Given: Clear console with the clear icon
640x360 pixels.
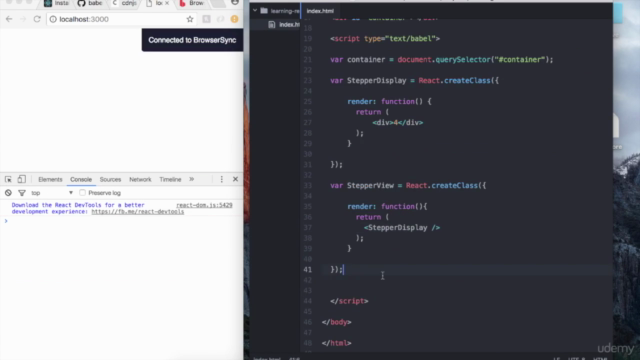Looking at the screenshot, I should click(x=8, y=193).
